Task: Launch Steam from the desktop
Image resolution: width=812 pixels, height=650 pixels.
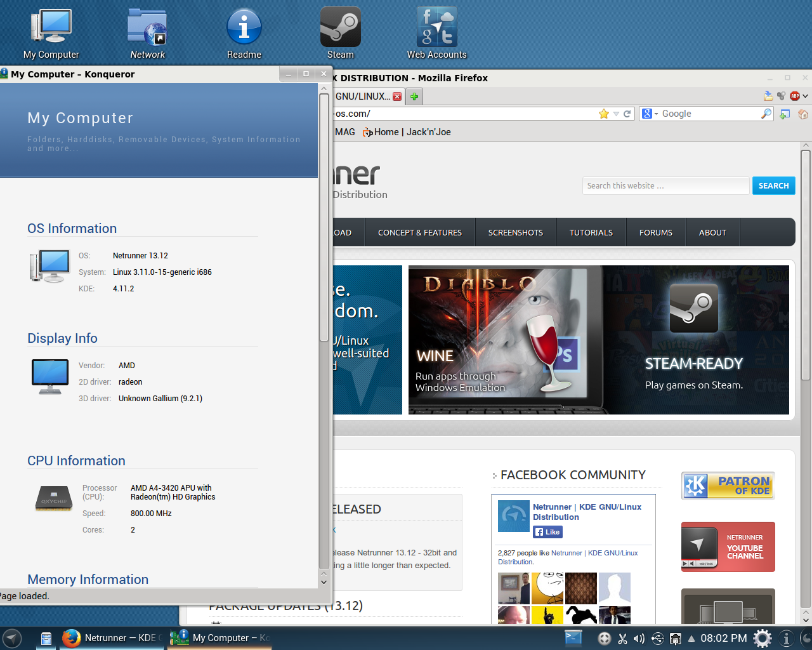Action: pos(341,33)
